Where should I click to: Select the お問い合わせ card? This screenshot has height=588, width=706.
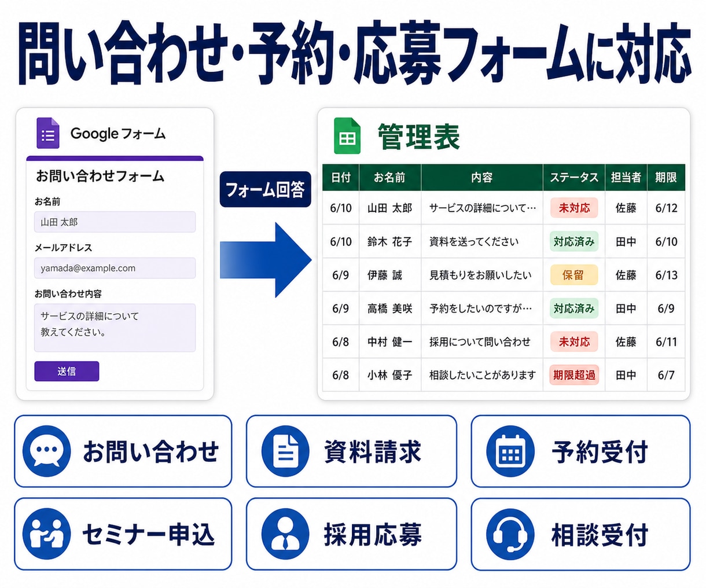tap(123, 451)
